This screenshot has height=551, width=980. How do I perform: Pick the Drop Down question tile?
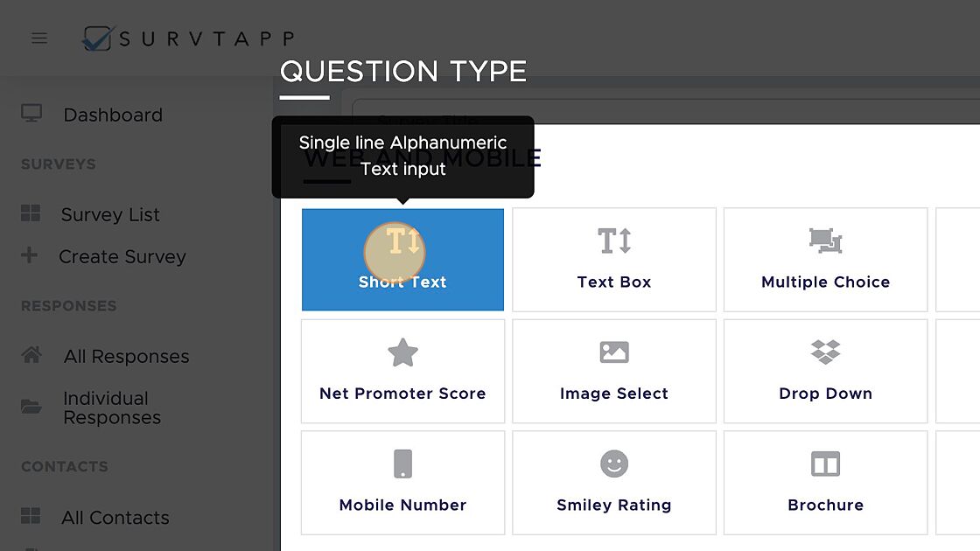pyautogui.click(x=825, y=371)
